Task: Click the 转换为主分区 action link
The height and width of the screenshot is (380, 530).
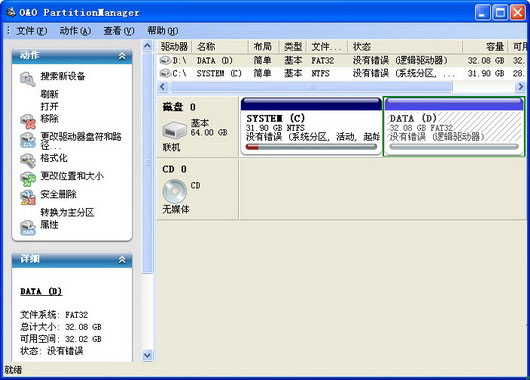Action: tap(67, 212)
